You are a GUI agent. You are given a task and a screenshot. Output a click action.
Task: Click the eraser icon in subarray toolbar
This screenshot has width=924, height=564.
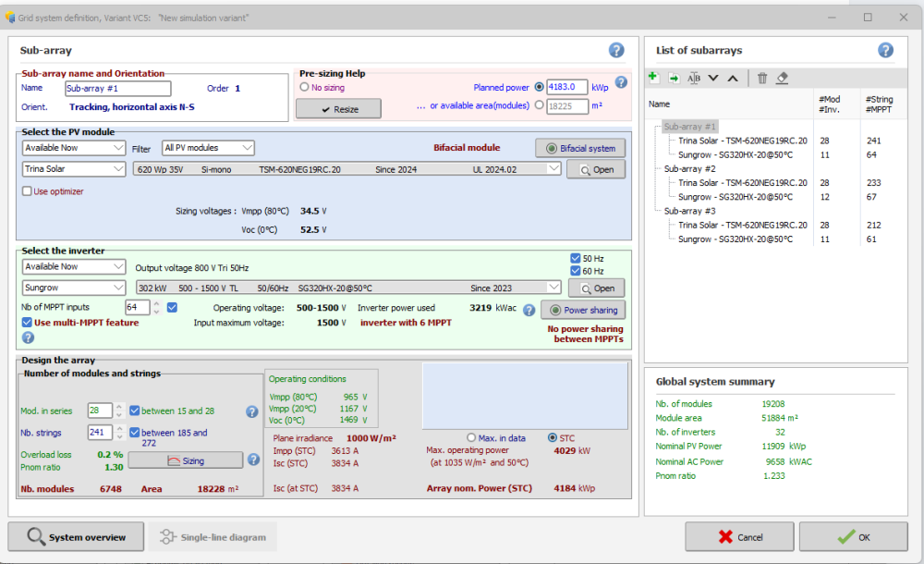[x=782, y=79]
